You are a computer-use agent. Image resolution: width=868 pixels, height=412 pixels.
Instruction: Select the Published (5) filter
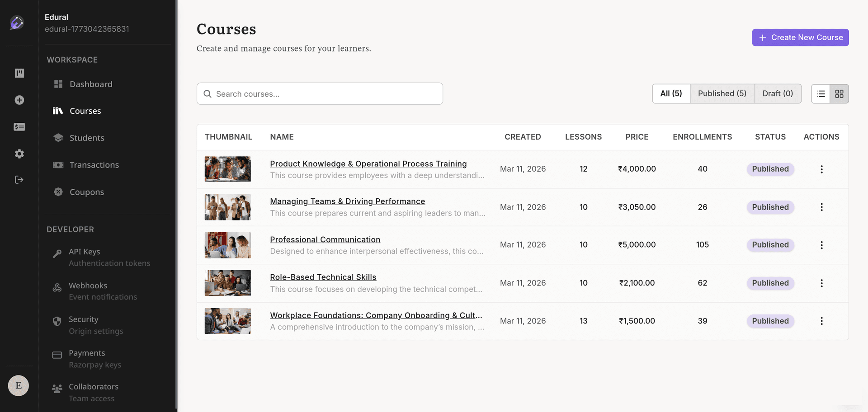722,94
